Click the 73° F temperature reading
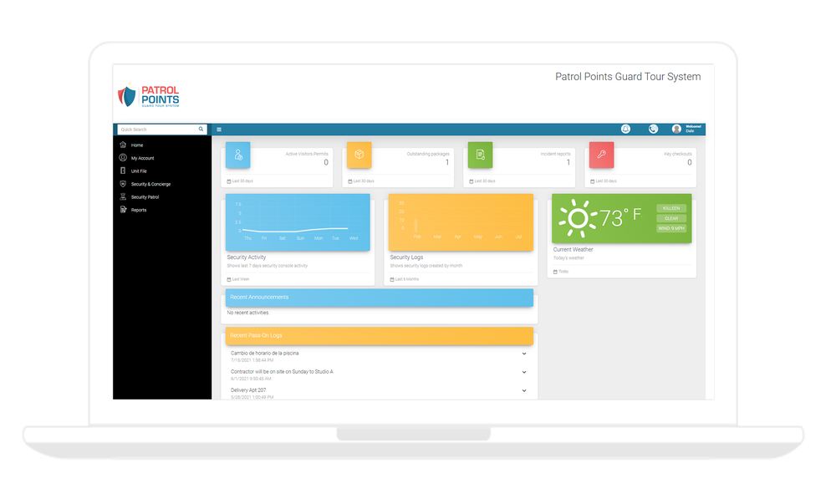836x504 pixels. [x=620, y=217]
